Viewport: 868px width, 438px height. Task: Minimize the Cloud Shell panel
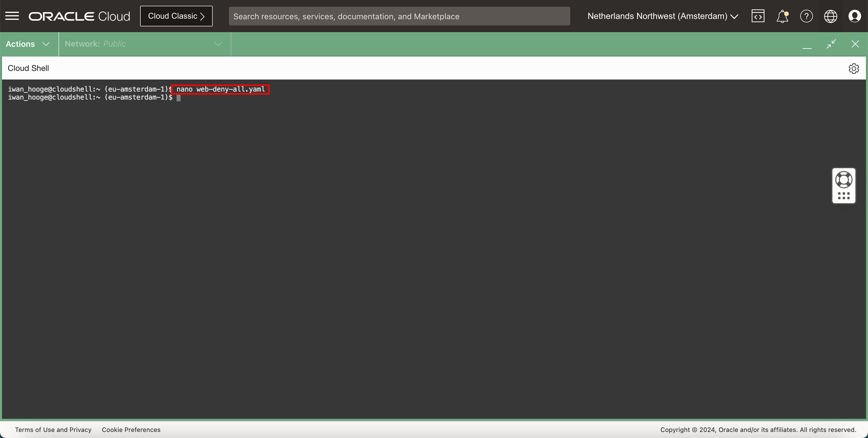[807, 44]
